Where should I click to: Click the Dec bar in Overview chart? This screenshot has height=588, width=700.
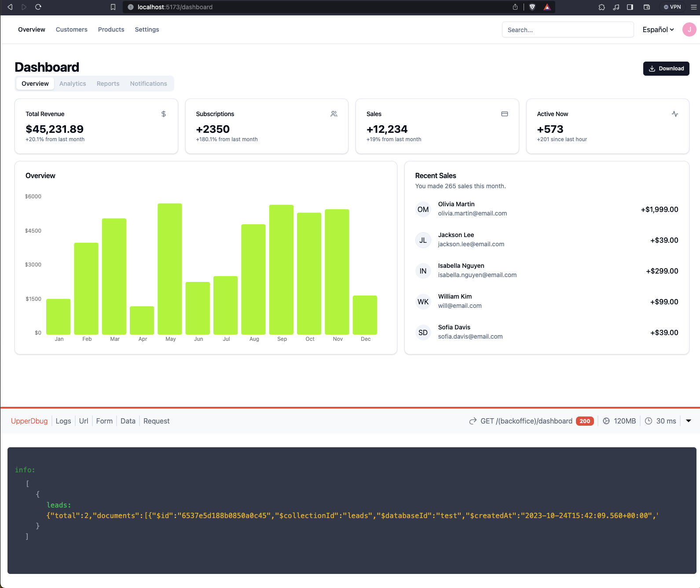365,315
